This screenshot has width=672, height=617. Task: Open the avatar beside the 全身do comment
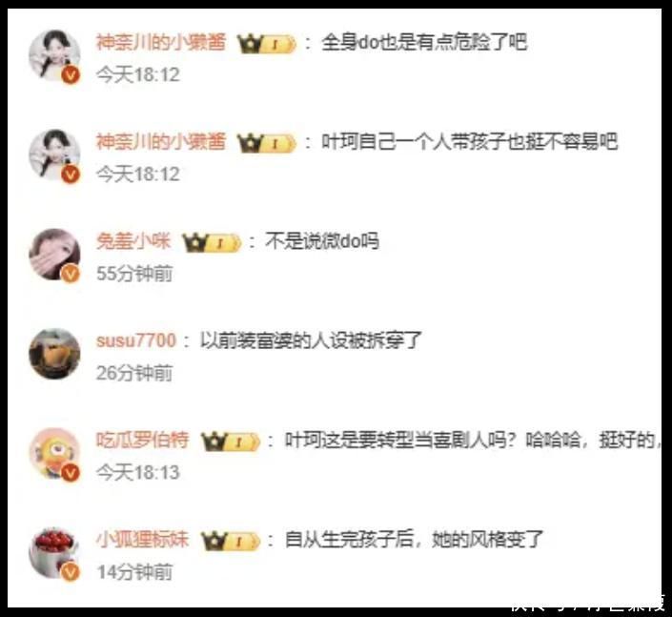[x=54, y=55]
